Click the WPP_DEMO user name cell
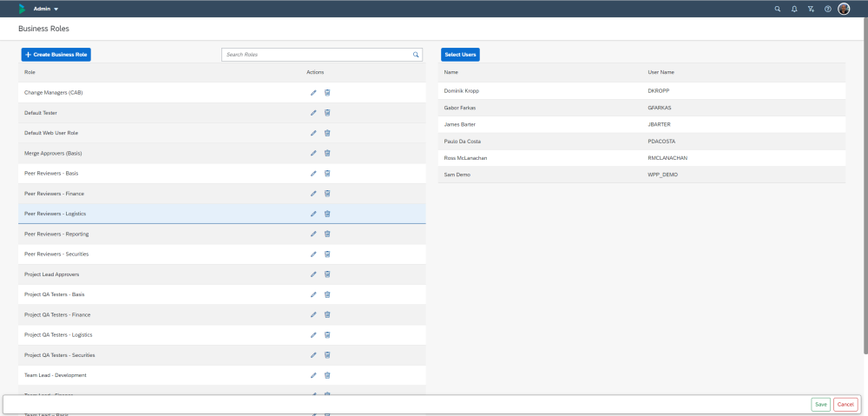Screen dimensions: 868x416 click(x=662, y=175)
